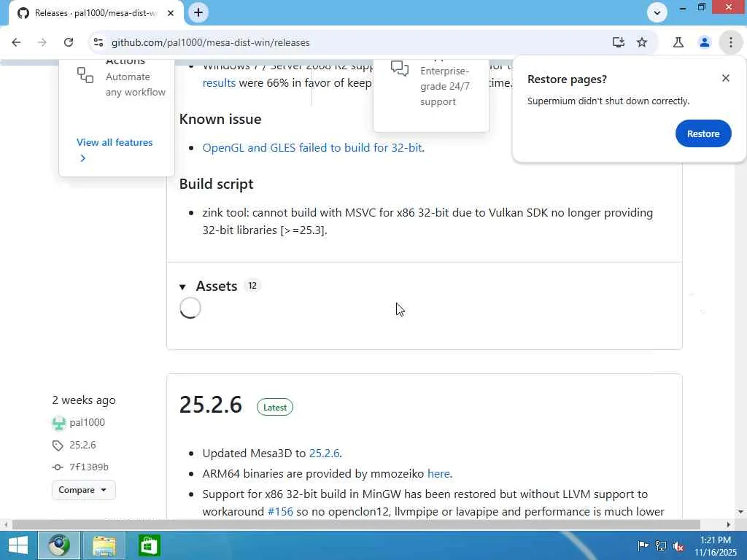Click the horizontal scrollbar
Image resolution: width=747 pixels, height=560 pixels.
pyautogui.click(x=356, y=524)
